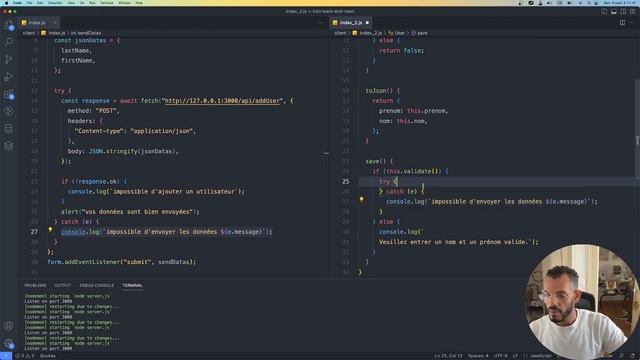640x360 pixels.
Task: Open the Explorer view in activity bar
Action: (9, 25)
